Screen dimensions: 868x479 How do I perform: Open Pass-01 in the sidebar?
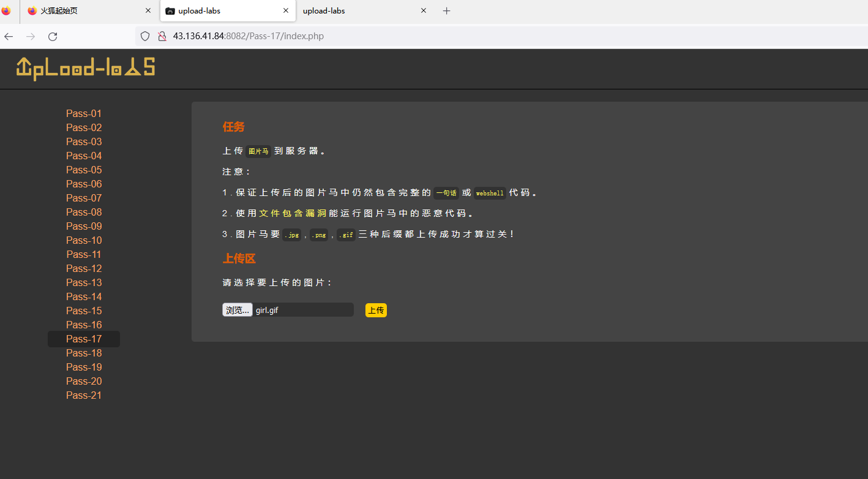(x=84, y=113)
